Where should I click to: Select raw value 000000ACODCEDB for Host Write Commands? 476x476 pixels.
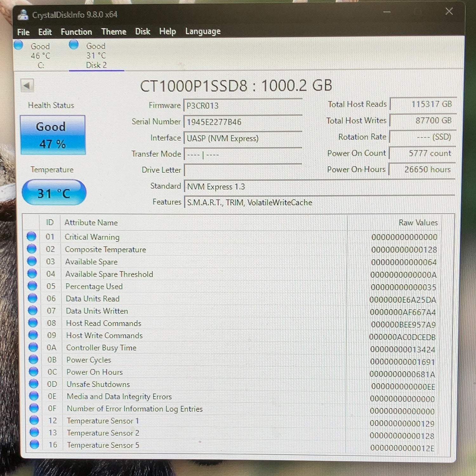pyautogui.click(x=402, y=337)
